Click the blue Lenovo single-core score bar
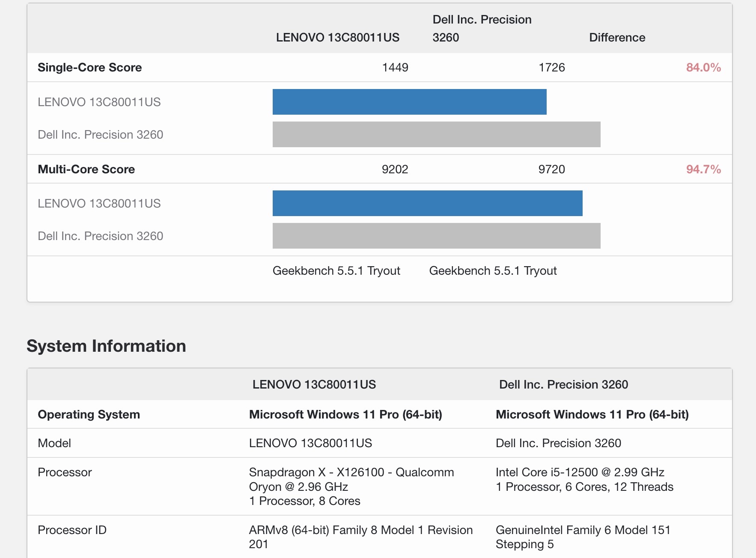 click(409, 102)
